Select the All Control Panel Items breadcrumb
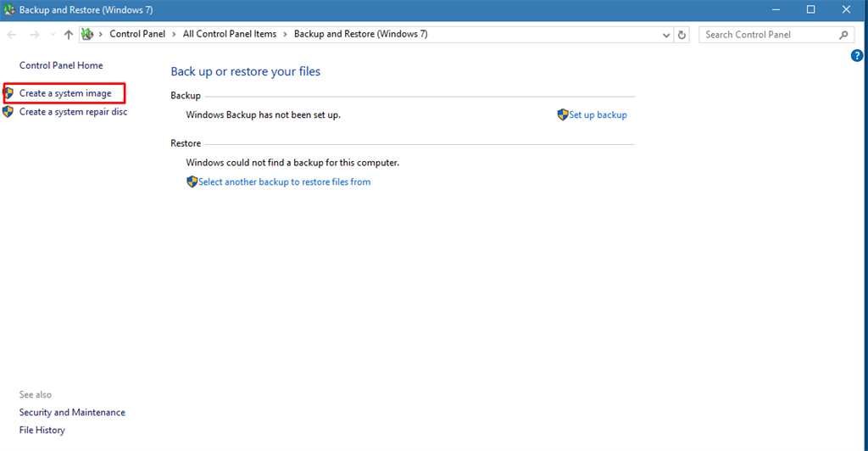 coord(230,34)
